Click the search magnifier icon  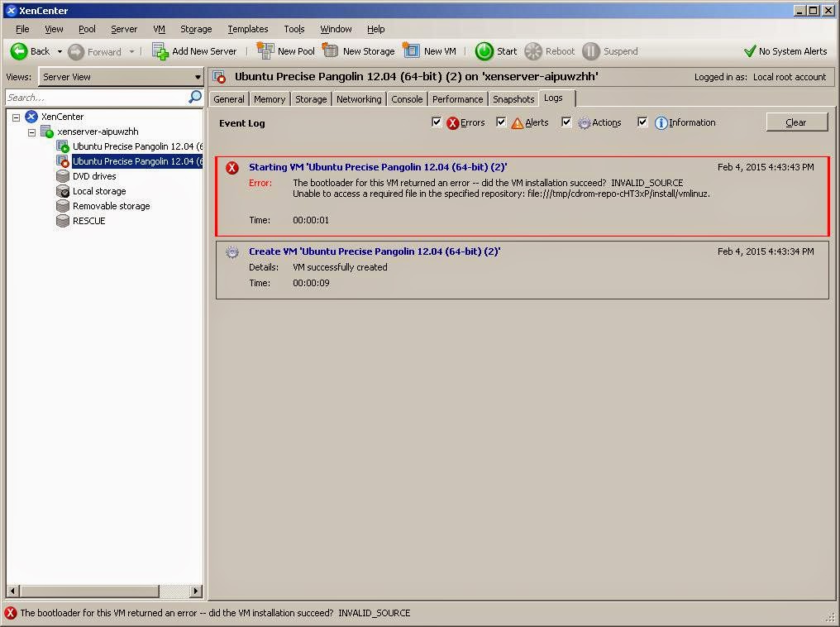point(196,97)
